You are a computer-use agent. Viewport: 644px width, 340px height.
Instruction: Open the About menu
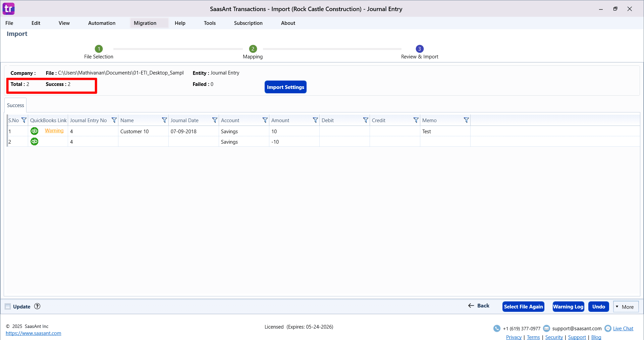288,23
